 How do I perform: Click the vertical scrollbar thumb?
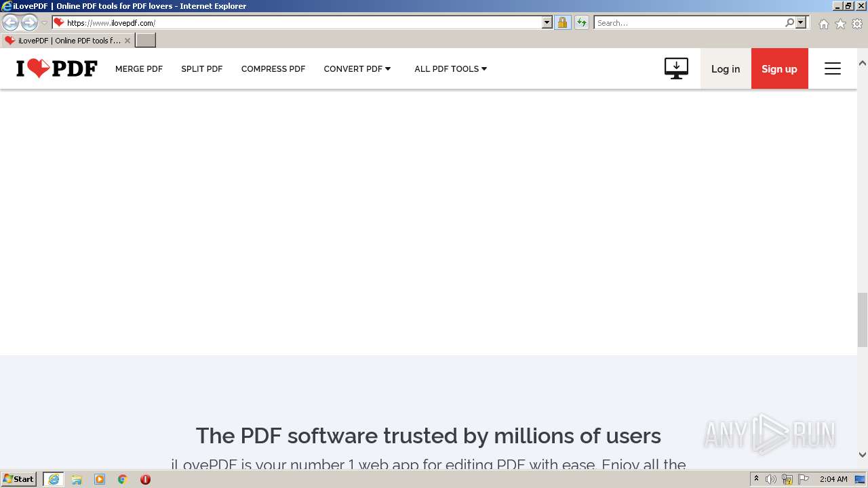click(x=863, y=319)
